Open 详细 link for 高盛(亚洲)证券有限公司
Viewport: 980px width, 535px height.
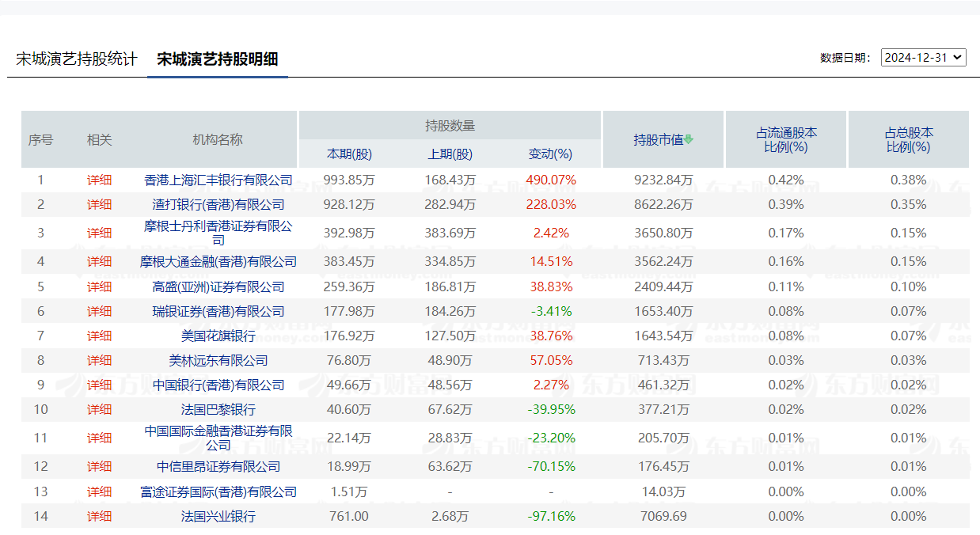(x=100, y=286)
